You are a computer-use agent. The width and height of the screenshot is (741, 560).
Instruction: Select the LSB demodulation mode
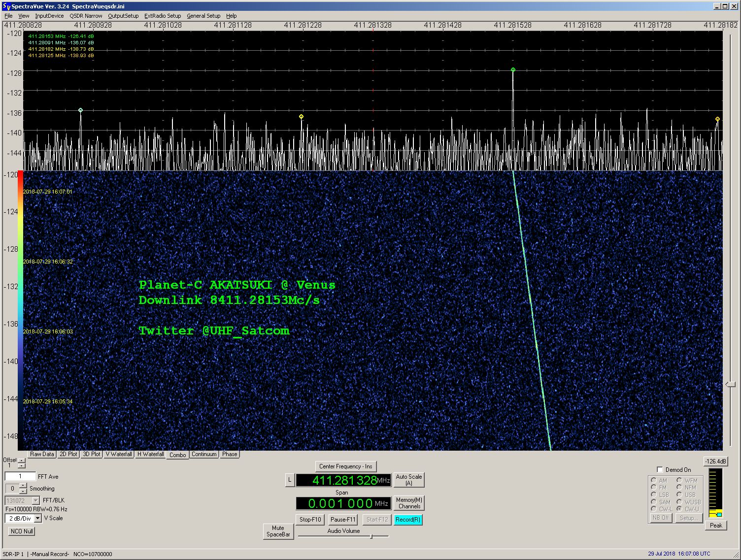654,494
